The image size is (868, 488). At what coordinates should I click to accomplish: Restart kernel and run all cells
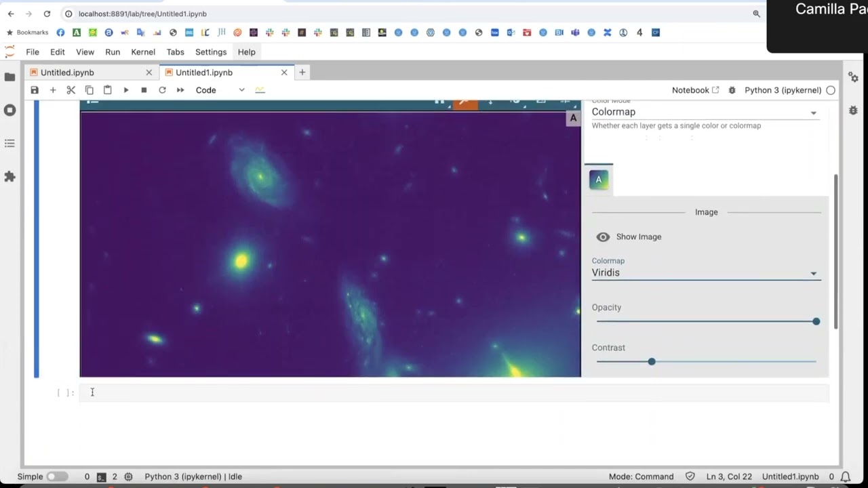click(180, 90)
